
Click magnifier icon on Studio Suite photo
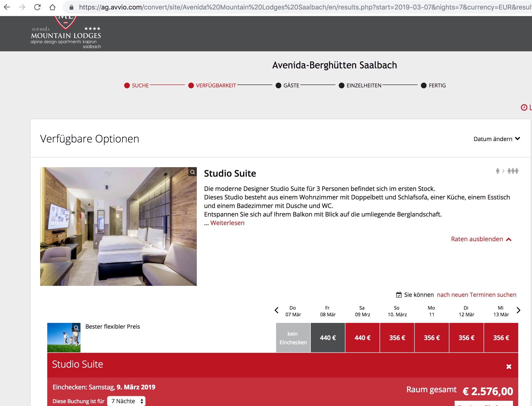(193, 172)
